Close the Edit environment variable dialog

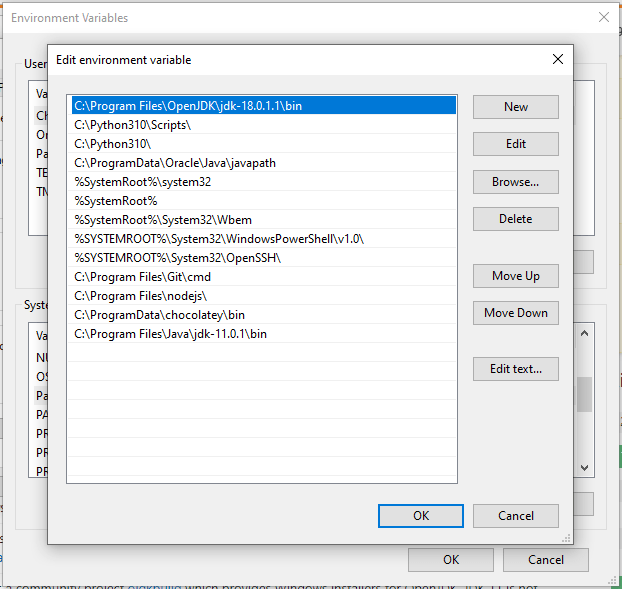[558, 59]
